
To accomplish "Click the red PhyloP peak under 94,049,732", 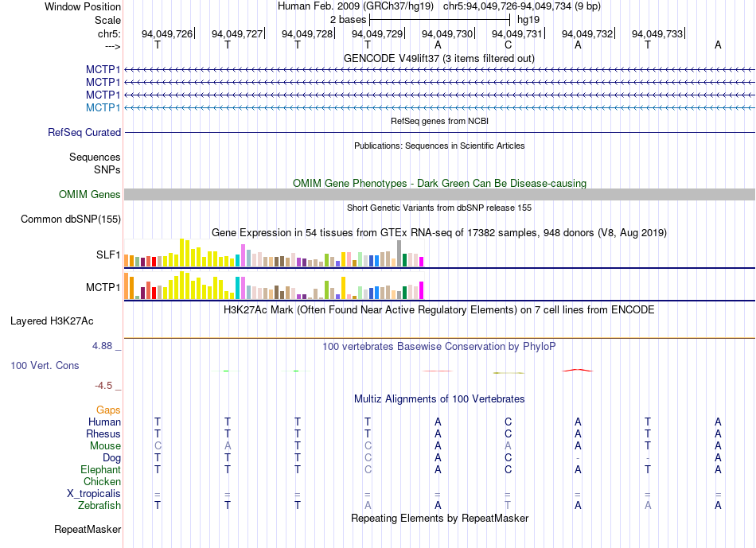I will coord(578,370).
